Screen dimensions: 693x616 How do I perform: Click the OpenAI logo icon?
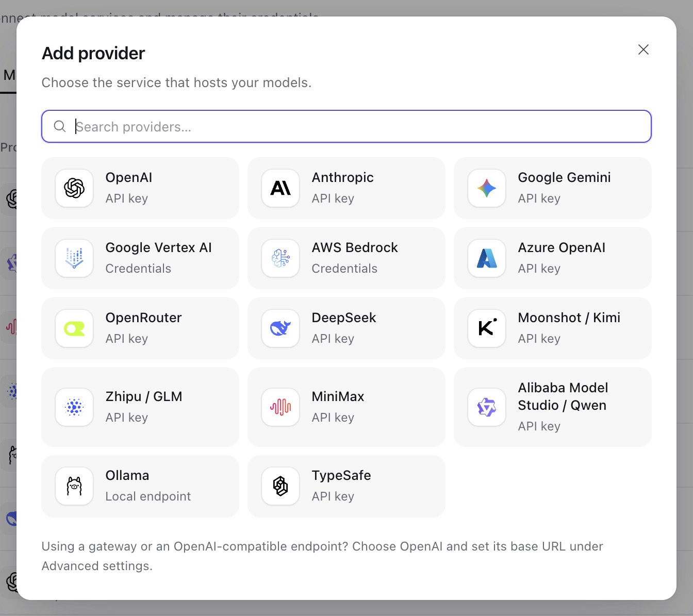(74, 188)
